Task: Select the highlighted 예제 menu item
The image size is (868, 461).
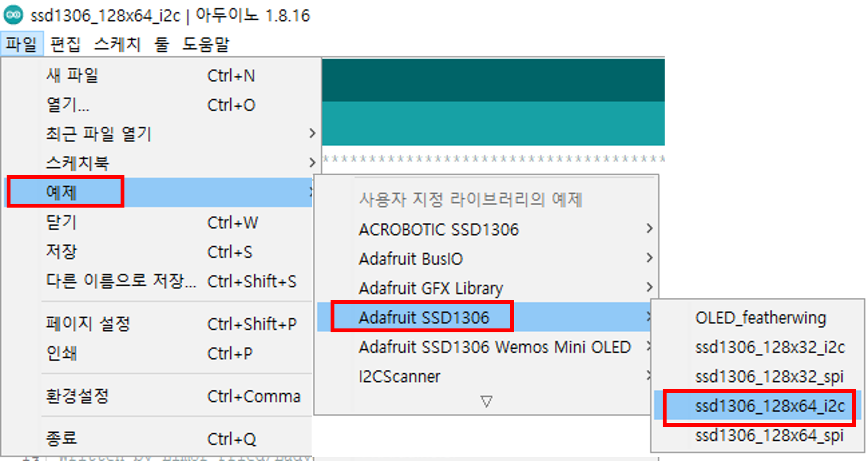Action: click(x=62, y=192)
